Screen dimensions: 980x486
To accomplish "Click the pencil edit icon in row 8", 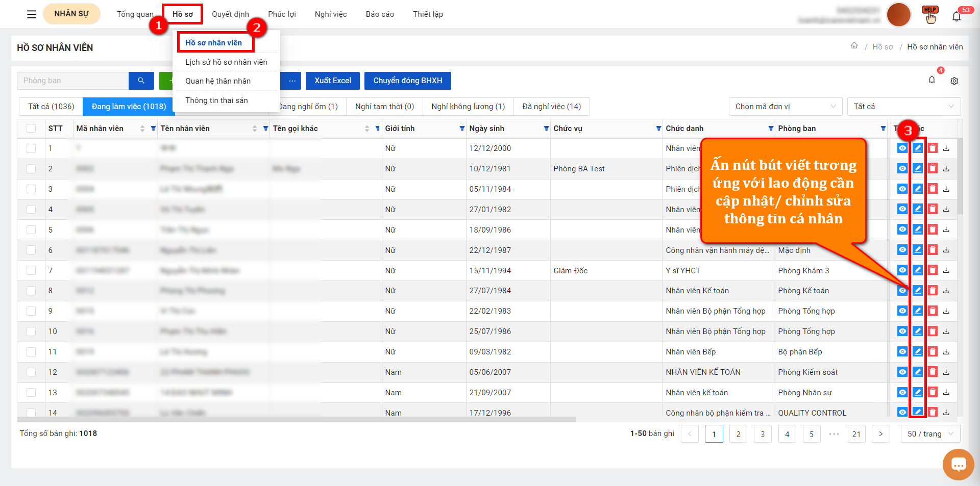I will coord(917,290).
